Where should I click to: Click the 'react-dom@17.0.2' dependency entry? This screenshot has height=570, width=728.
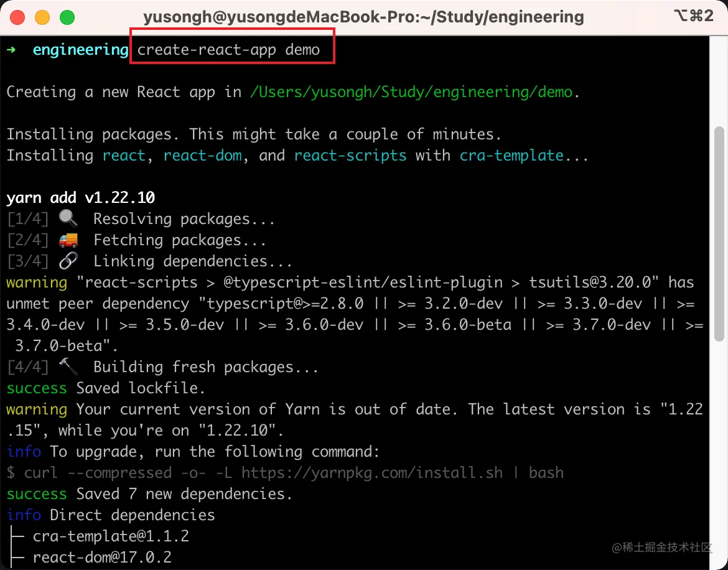click(x=102, y=557)
